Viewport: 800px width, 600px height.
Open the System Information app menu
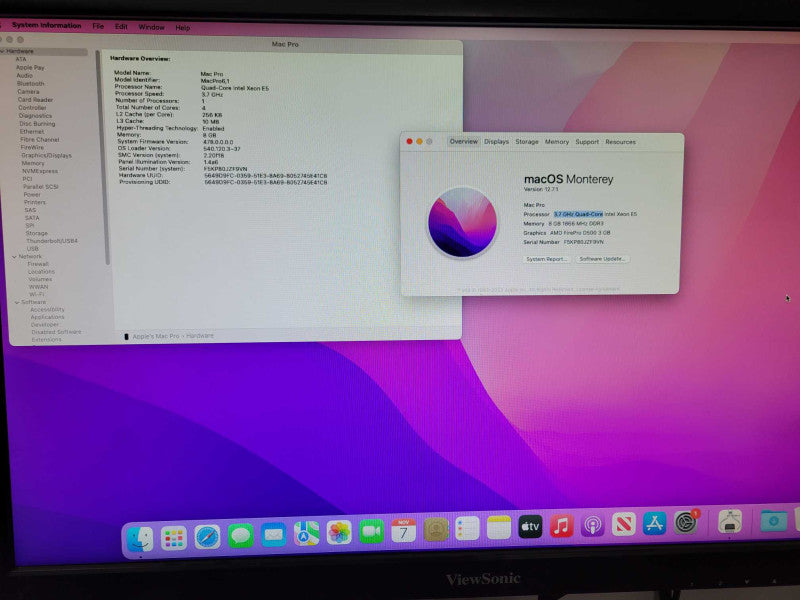(x=46, y=25)
